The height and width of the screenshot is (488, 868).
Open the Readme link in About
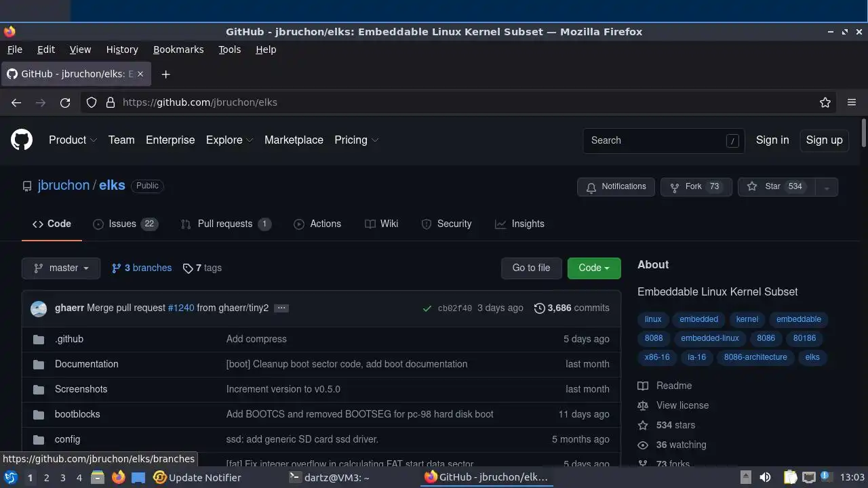coord(665,386)
